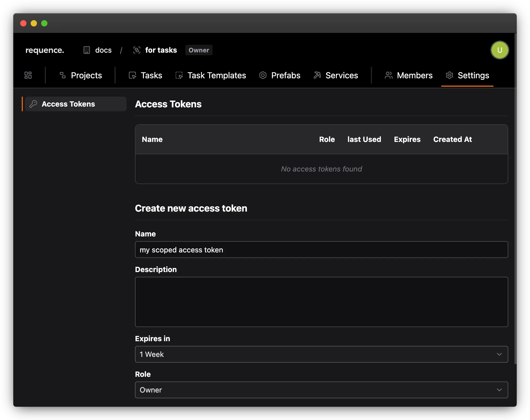Click the 'for tasks' project icon
This screenshot has width=530, height=420.
[137, 50]
